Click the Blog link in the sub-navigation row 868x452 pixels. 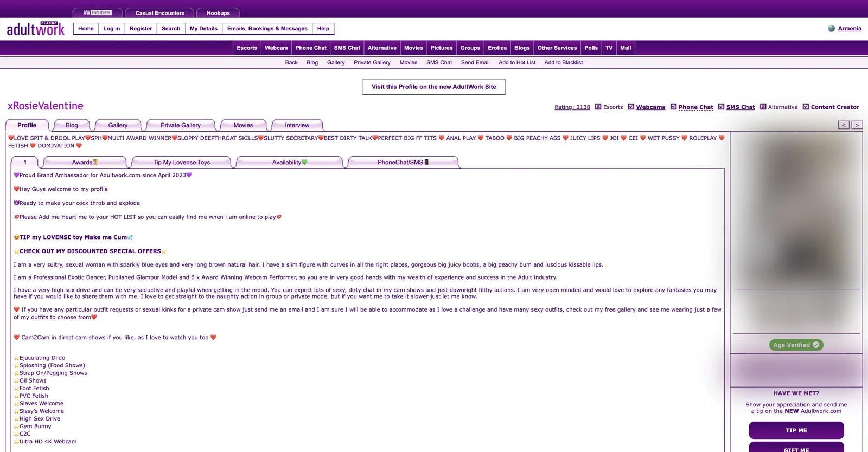click(312, 63)
